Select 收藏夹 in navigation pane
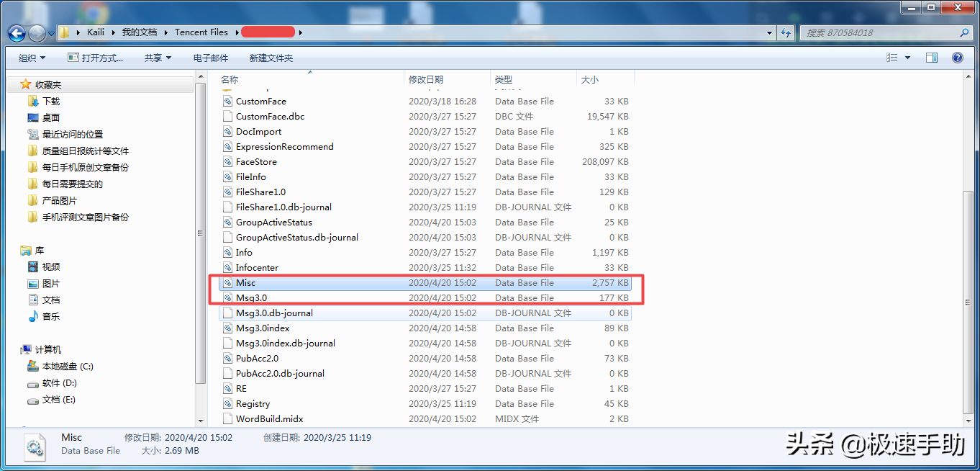980x471 pixels. tap(48, 84)
